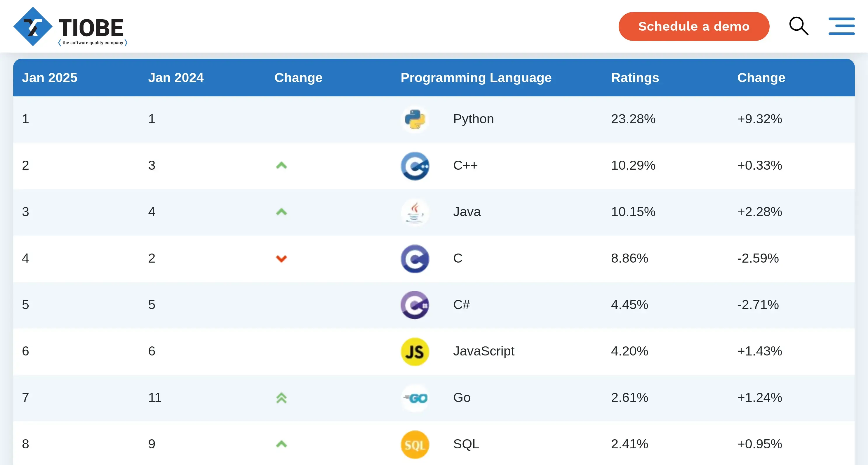Click the red down arrow for C
This screenshot has width=868, height=465.
(x=281, y=258)
